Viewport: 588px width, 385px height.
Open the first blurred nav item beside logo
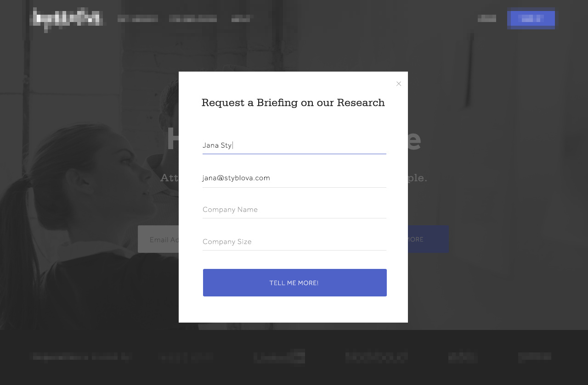point(138,19)
